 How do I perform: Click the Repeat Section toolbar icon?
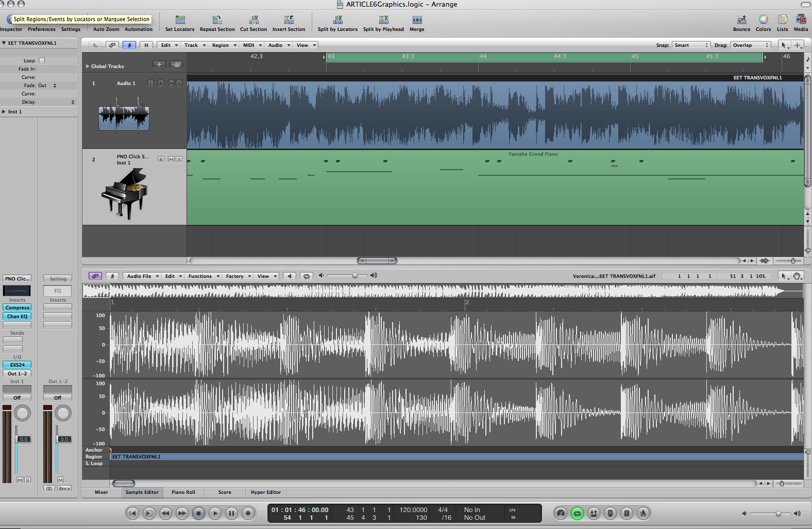point(217,20)
